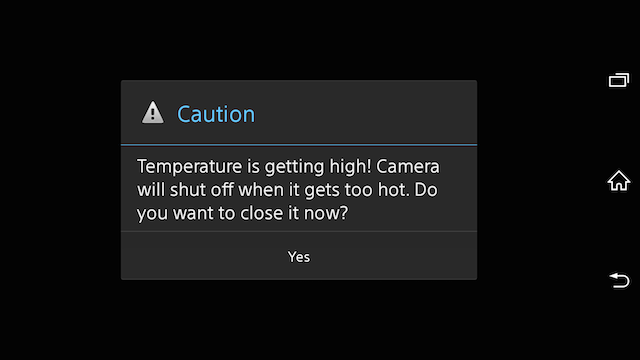Tap the Caution header bar area
The height and width of the screenshot is (360, 640).
click(x=299, y=112)
